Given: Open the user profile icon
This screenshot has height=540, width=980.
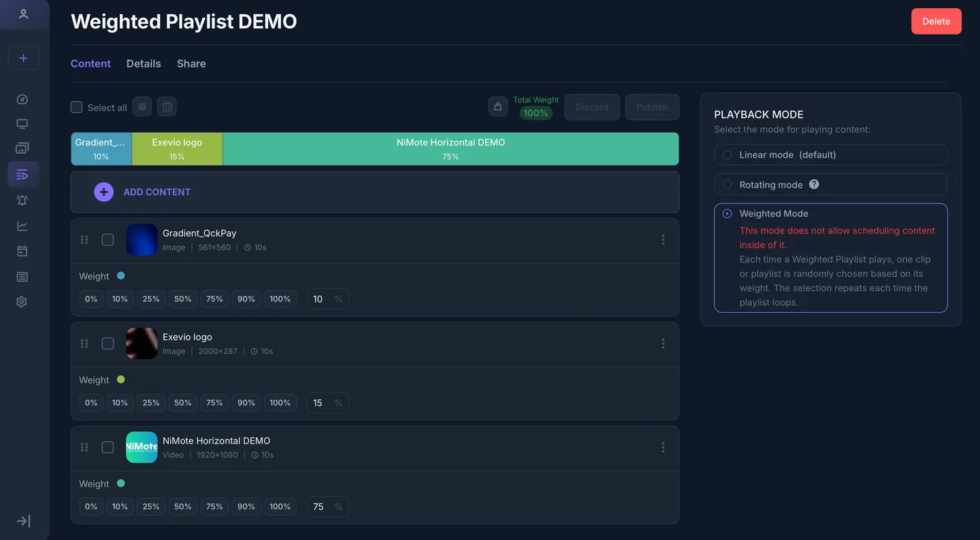Looking at the screenshot, I should click(23, 14).
